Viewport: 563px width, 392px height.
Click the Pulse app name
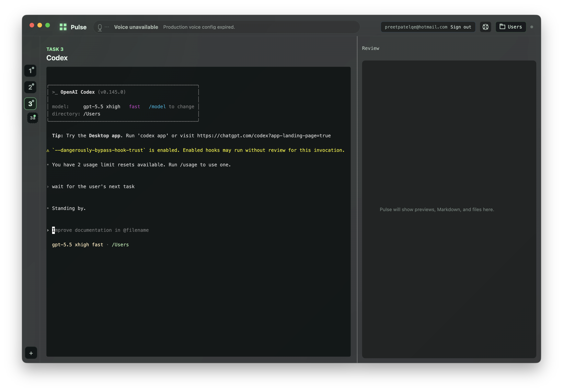[x=79, y=27]
